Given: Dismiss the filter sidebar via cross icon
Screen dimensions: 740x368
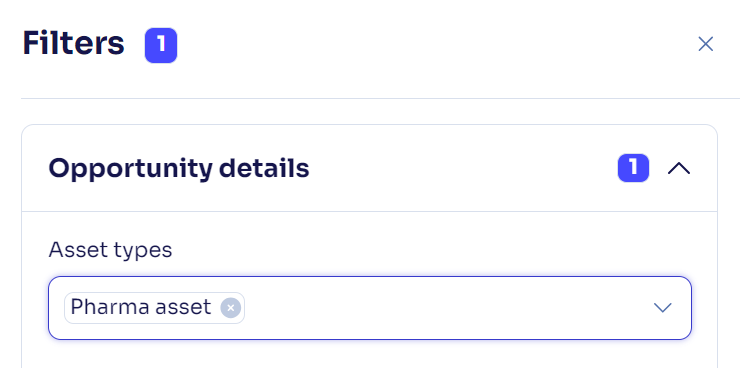Looking at the screenshot, I should (705, 44).
